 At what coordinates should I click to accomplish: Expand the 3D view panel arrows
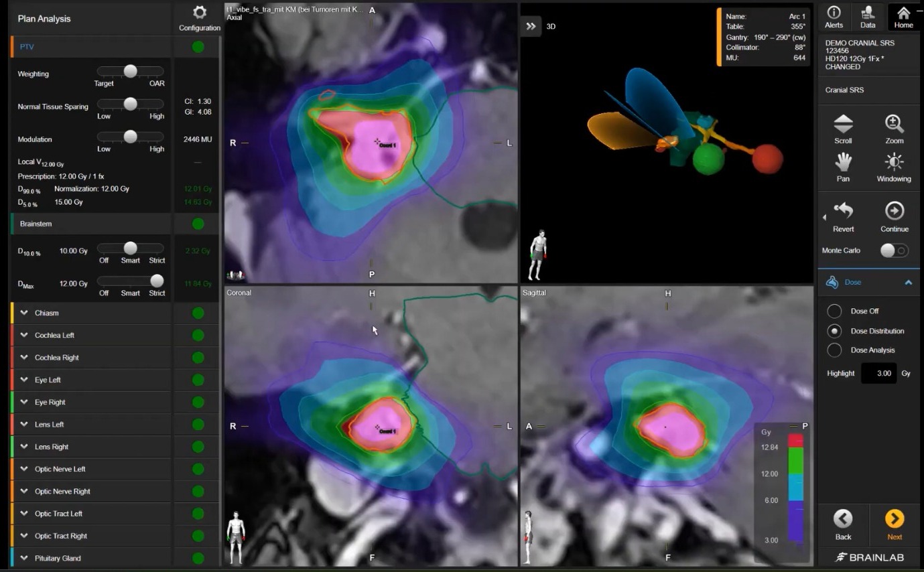(x=531, y=26)
